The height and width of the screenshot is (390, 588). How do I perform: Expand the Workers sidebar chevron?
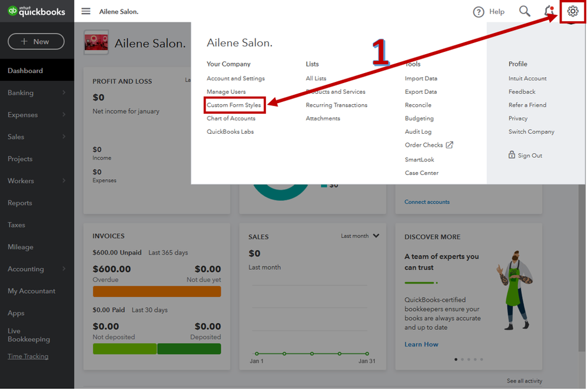click(64, 181)
